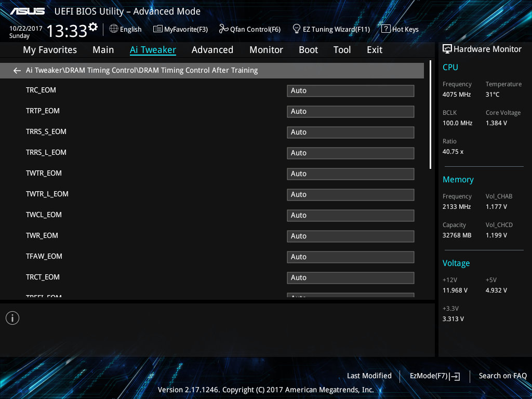532x399 pixels.
Task: Open the TWTR_L_EOM value box
Action: click(x=351, y=195)
